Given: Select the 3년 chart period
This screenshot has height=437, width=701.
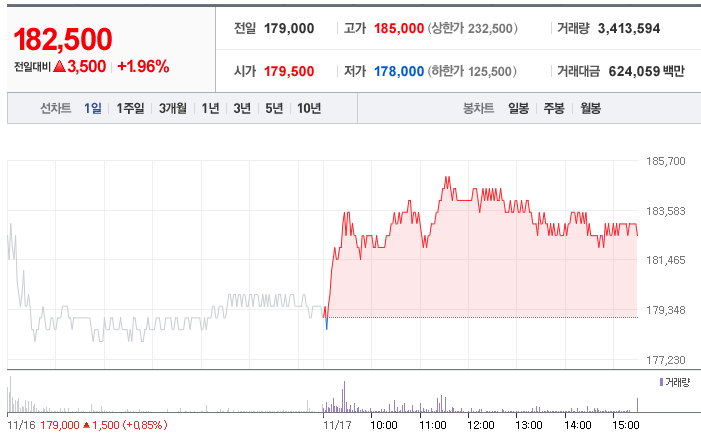Looking at the screenshot, I should (x=242, y=108).
